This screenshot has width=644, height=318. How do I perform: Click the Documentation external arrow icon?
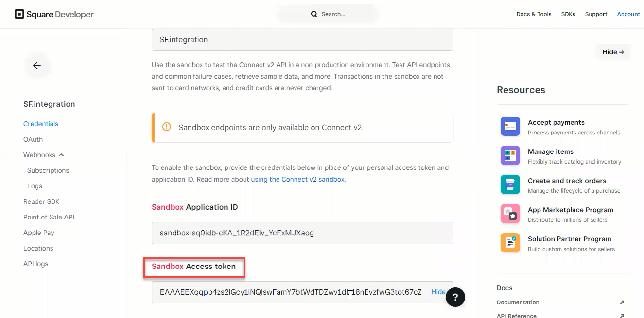pyautogui.click(x=622, y=302)
